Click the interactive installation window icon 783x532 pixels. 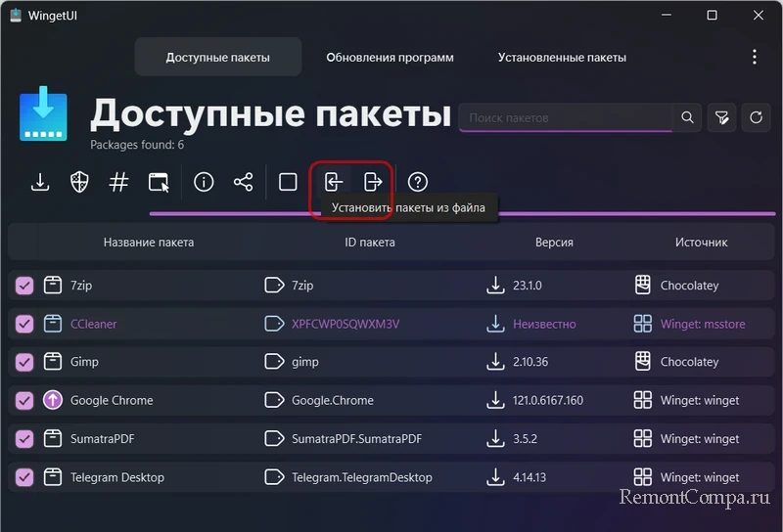159,182
